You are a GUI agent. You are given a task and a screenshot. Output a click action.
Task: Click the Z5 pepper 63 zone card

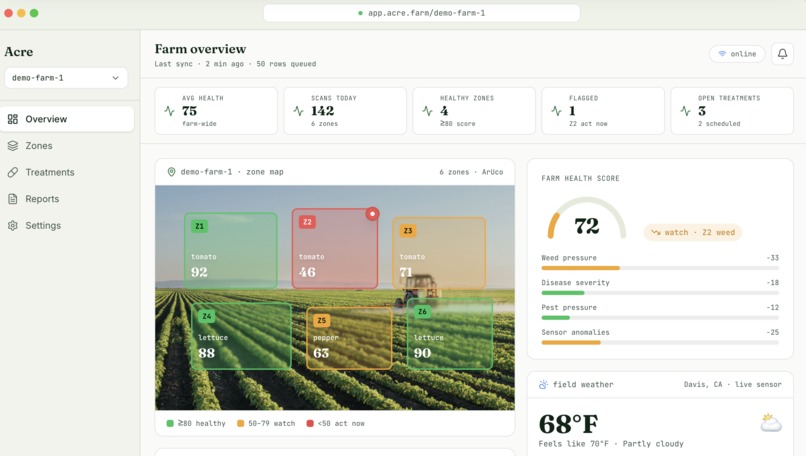pos(350,338)
